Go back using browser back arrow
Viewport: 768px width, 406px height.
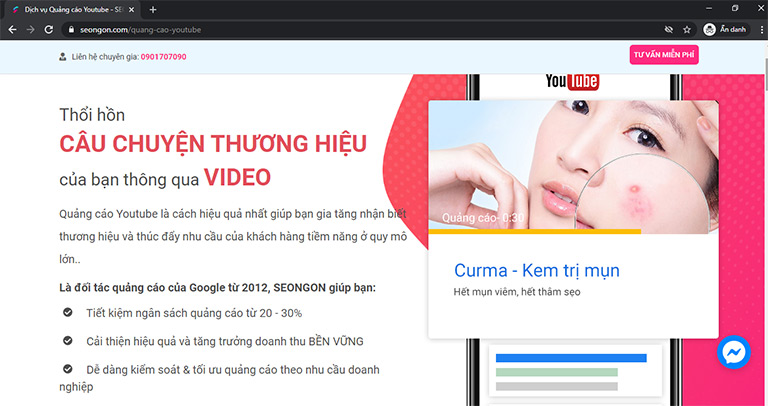tap(12, 30)
